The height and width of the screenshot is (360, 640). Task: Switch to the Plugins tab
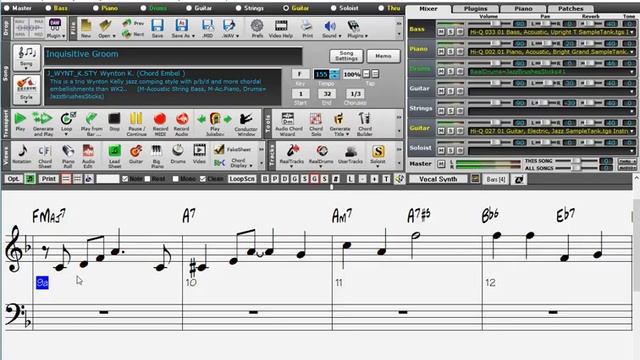click(x=476, y=9)
